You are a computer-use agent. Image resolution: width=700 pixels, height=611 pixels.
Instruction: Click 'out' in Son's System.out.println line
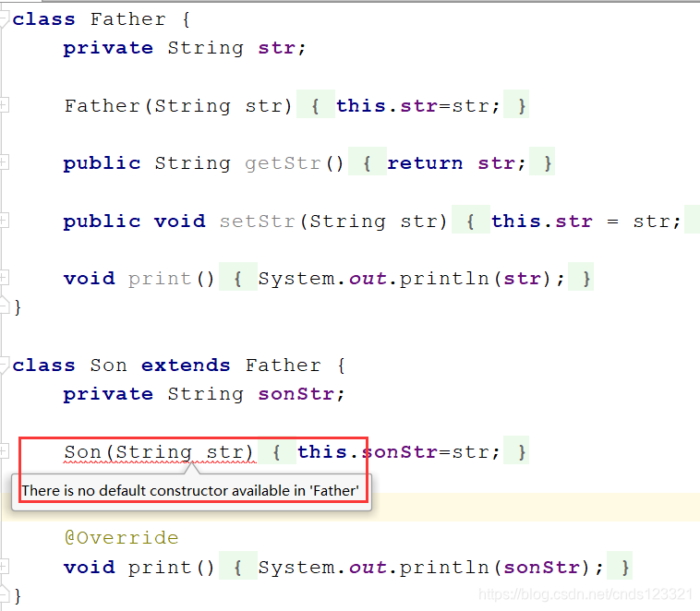click(x=368, y=568)
